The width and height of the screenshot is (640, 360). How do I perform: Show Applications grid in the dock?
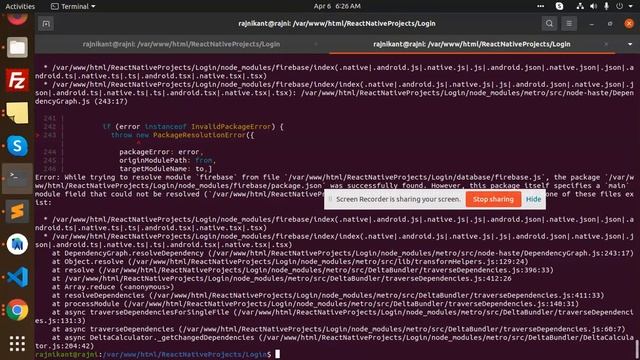click(x=17, y=344)
